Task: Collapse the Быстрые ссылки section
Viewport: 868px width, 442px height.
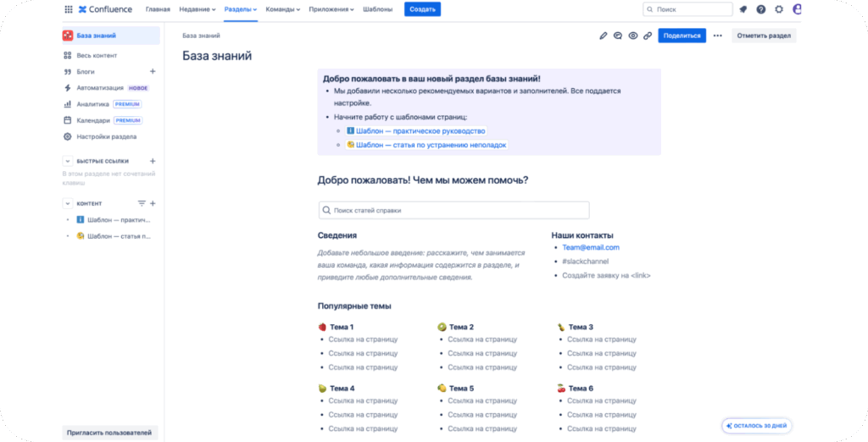Action: tap(68, 161)
